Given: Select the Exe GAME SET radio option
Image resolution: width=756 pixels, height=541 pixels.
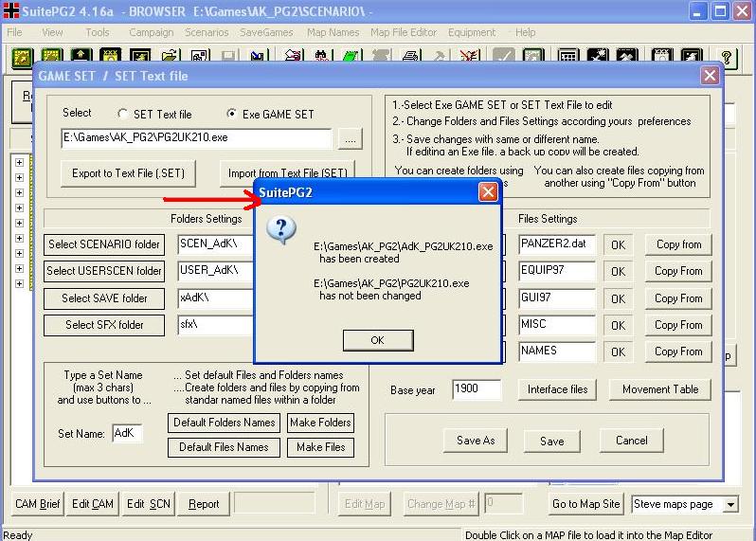Looking at the screenshot, I should (231, 114).
